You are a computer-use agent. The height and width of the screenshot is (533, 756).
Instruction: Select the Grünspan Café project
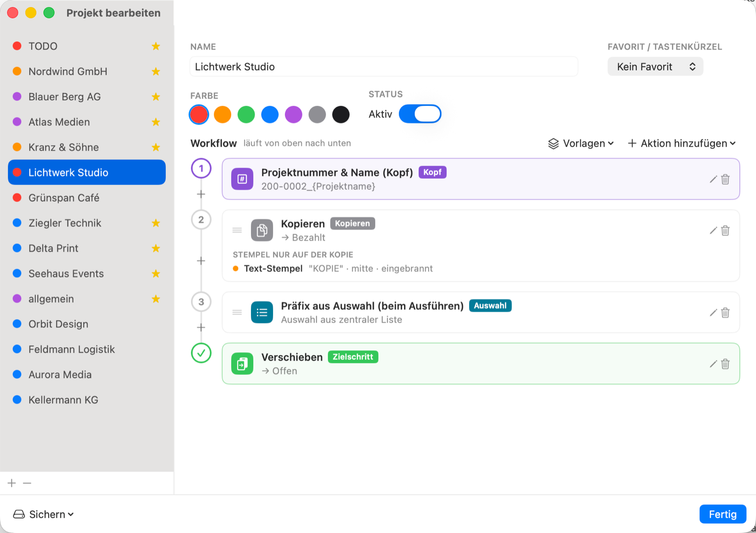(87, 198)
